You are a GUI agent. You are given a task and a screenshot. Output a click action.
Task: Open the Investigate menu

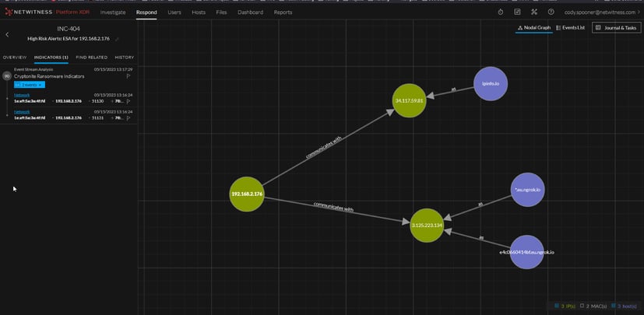[113, 12]
